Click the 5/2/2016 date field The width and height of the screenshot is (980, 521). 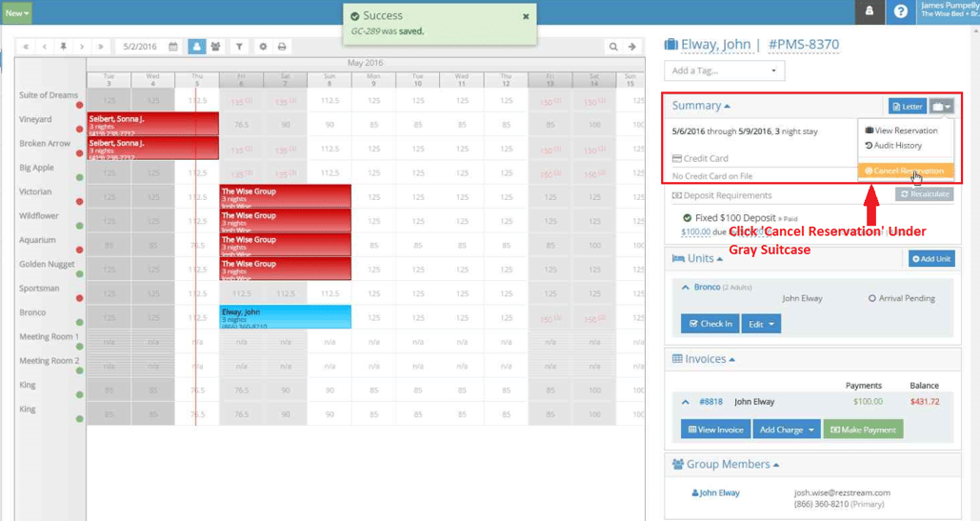141,47
